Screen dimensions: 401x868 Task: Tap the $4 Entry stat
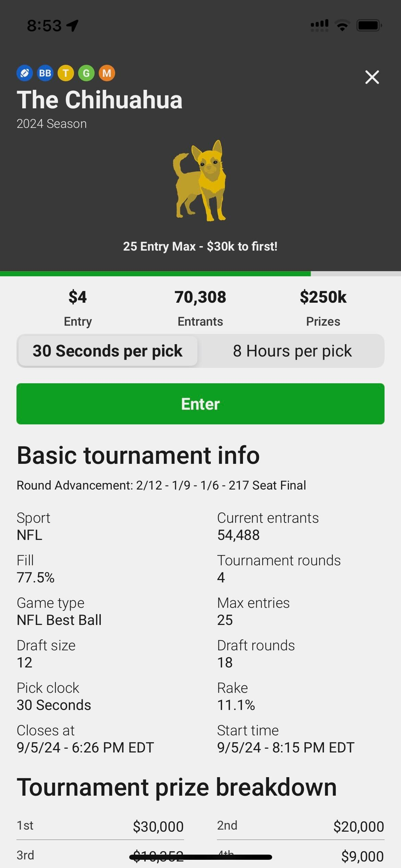[x=78, y=307]
